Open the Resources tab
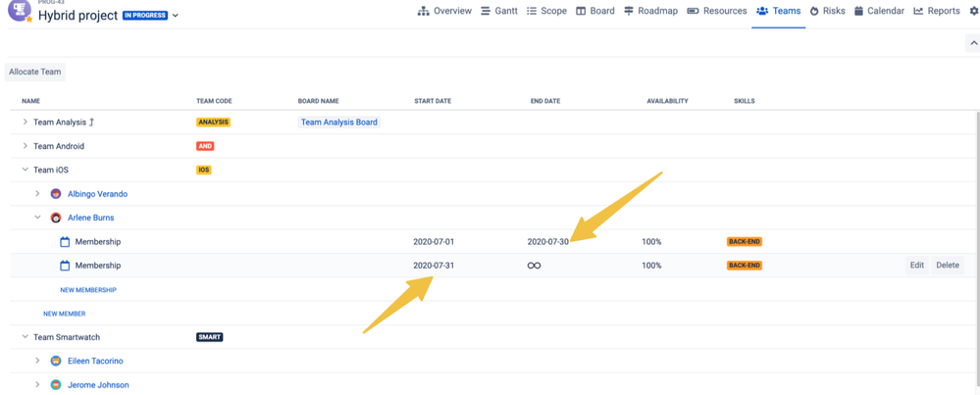Image resolution: width=980 pixels, height=395 pixels. pyautogui.click(x=717, y=11)
